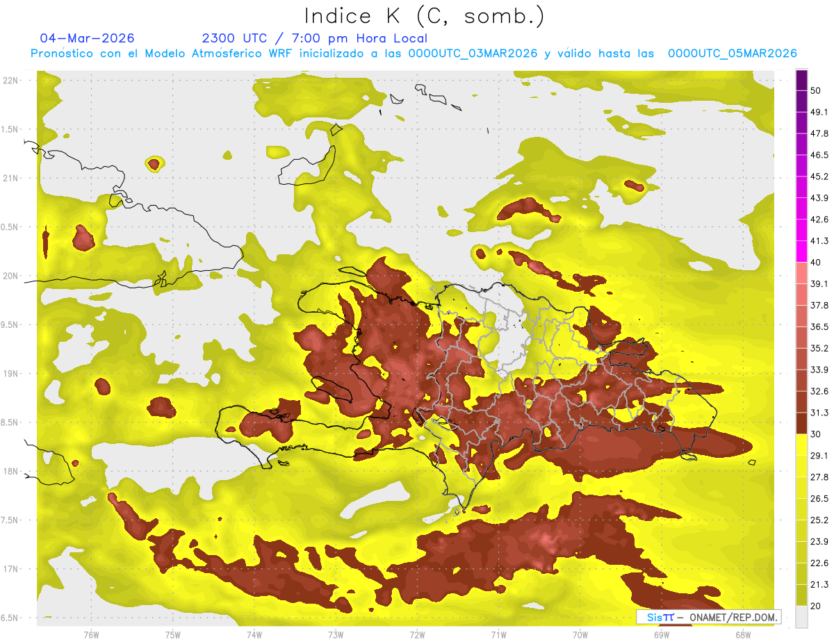Click the "Indice K (C, somb.)" title
The width and height of the screenshot is (834, 644).
424,17
